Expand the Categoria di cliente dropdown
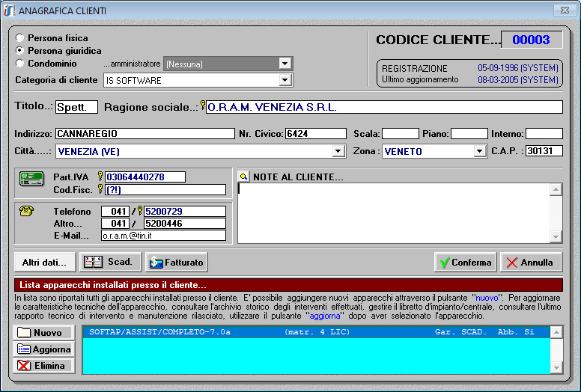The height and width of the screenshot is (392, 581). click(x=285, y=80)
